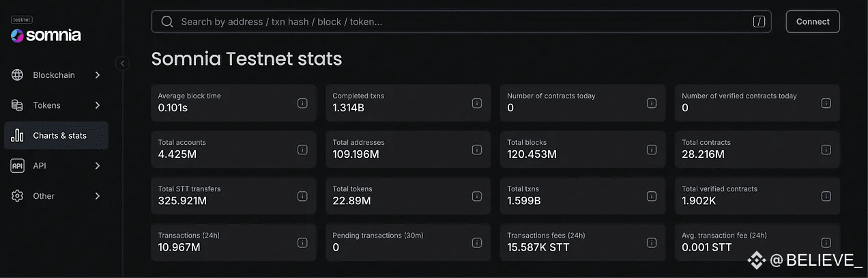Expand the Tokens submenu chevron
The height and width of the screenshot is (278, 868).
click(x=98, y=105)
